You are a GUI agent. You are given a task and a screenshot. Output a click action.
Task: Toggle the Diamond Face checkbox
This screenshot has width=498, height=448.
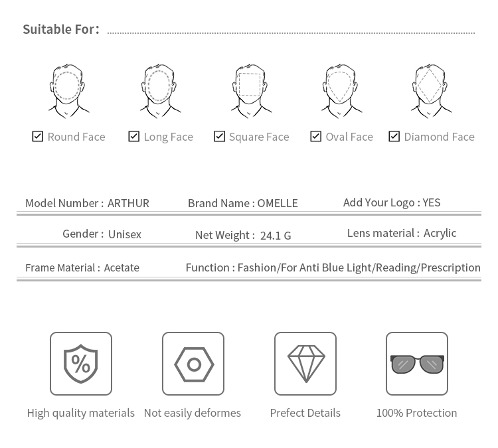[394, 136]
